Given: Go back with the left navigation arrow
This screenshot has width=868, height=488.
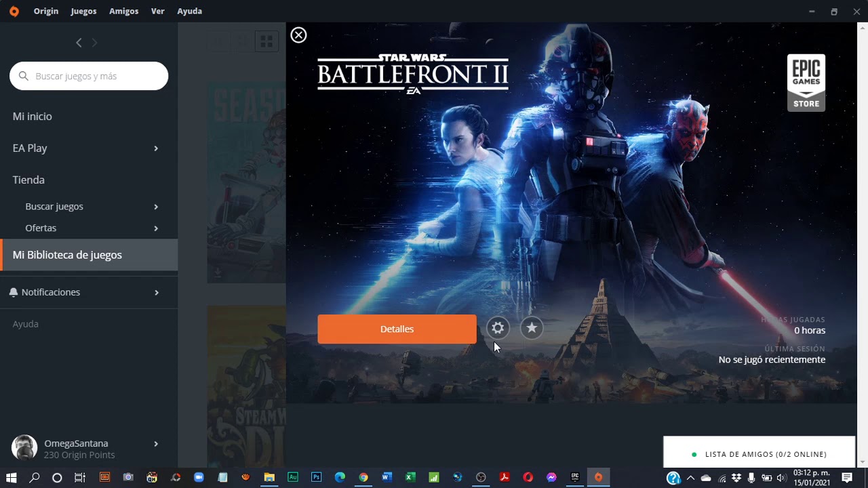Looking at the screenshot, I should coord(79,43).
